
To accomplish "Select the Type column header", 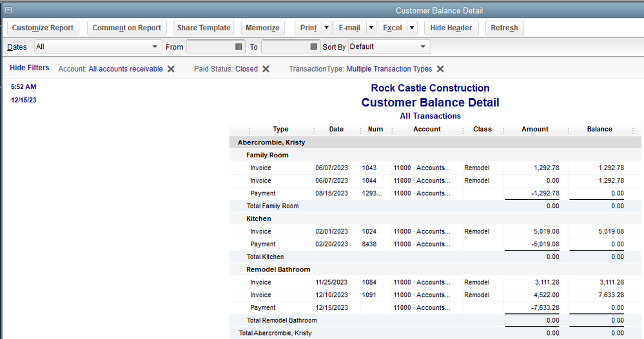I will click(281, 129).
